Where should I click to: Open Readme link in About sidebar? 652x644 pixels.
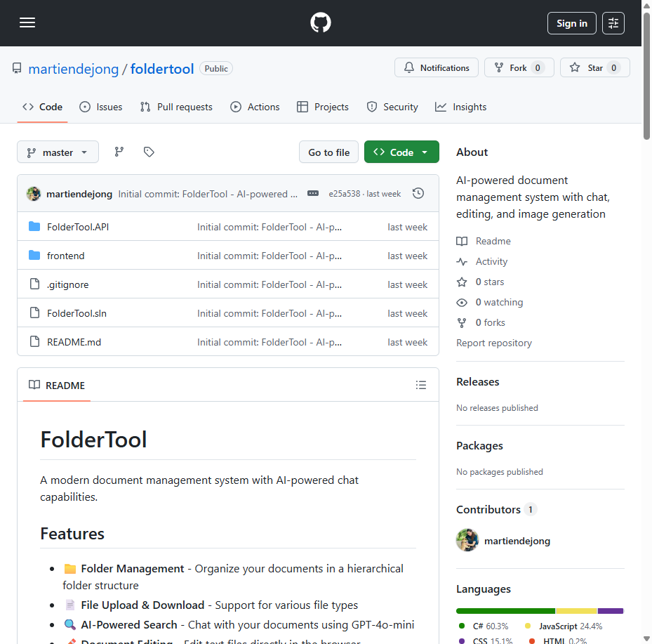point(484,241)
